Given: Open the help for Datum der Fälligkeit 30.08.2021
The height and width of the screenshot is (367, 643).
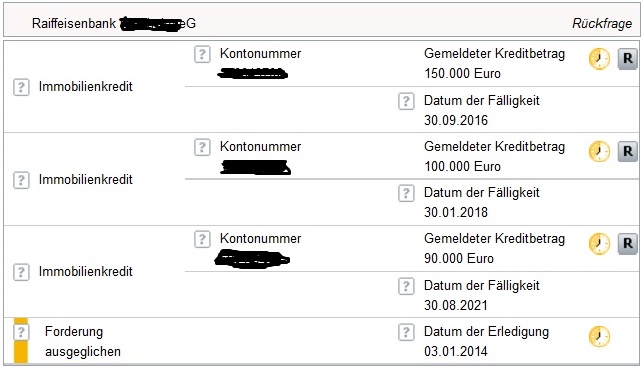Looking at the screenshot, I should 406,286.
